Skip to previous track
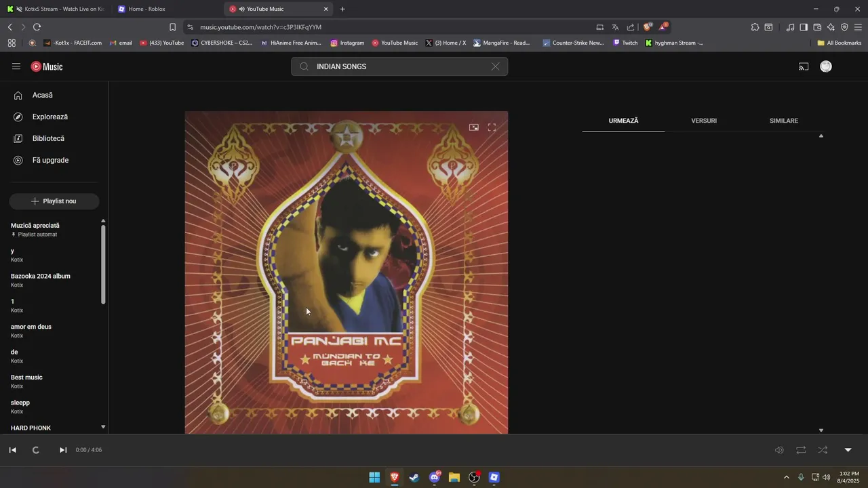This screenshot has height=488, width=868. 12,450
